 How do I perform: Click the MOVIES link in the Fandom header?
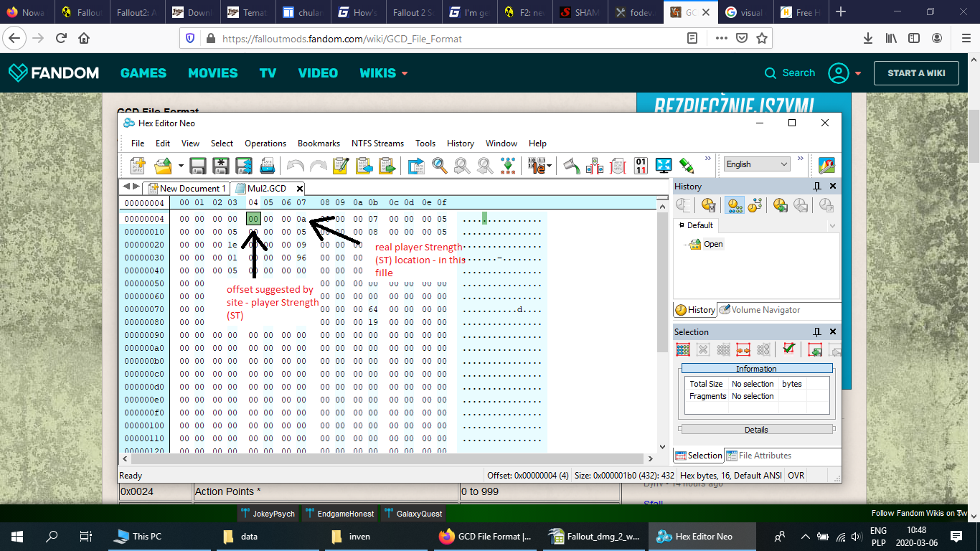coord(213,73)
